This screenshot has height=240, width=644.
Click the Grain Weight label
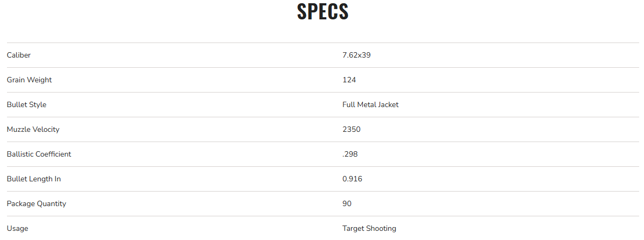30,80
